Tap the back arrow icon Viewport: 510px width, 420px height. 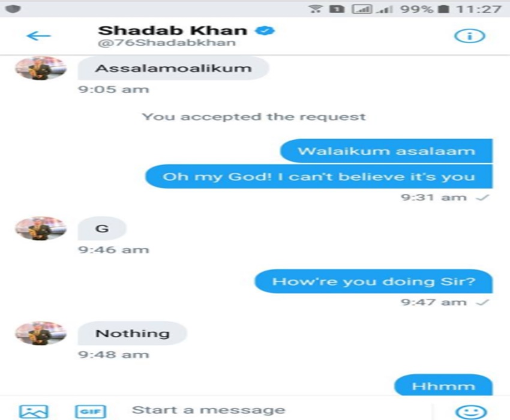(x=39, y=35)
